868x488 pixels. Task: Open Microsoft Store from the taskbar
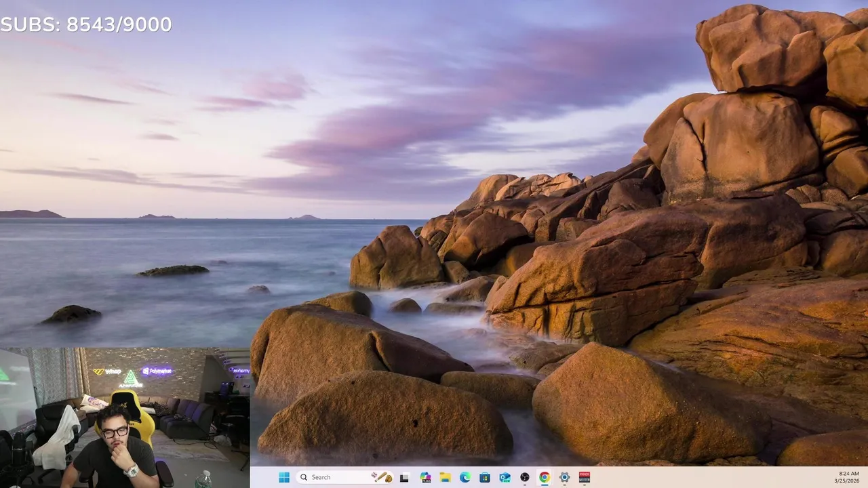pyautogui.click(x=485, y=477)
